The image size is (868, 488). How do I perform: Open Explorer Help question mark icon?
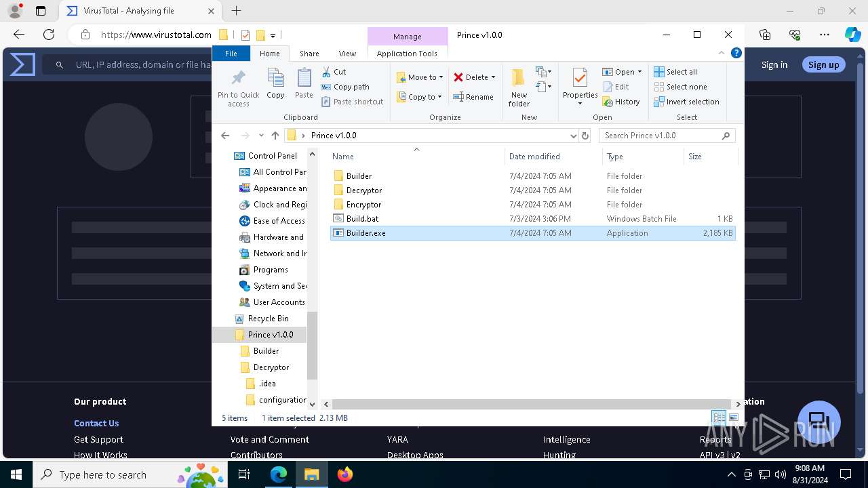point(736,53)
